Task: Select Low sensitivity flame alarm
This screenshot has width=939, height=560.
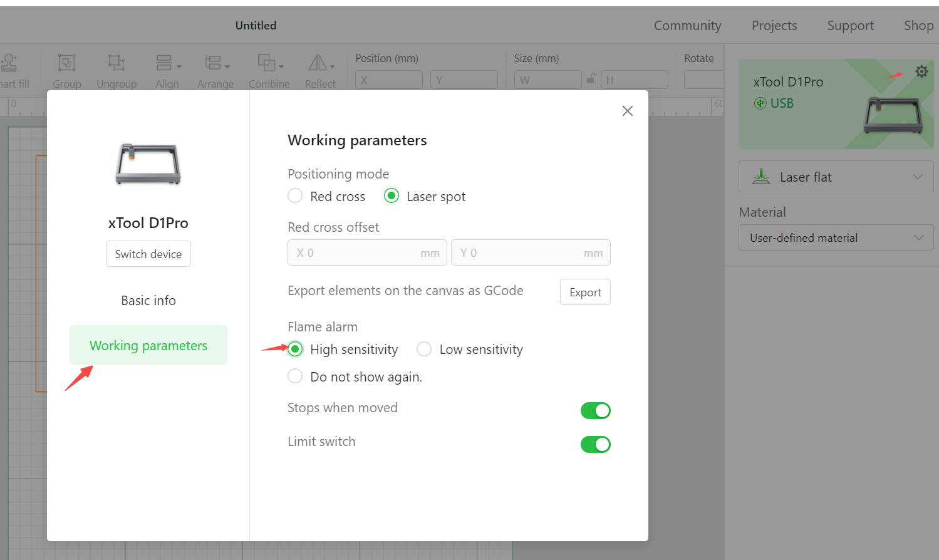Action: 424,349
